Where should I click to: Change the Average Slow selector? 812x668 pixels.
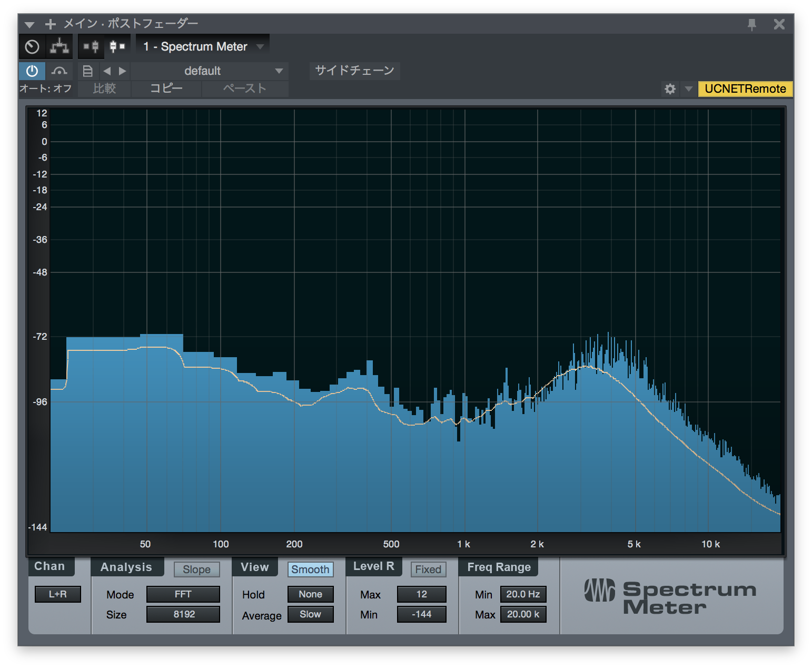click(x=310, y=614)
